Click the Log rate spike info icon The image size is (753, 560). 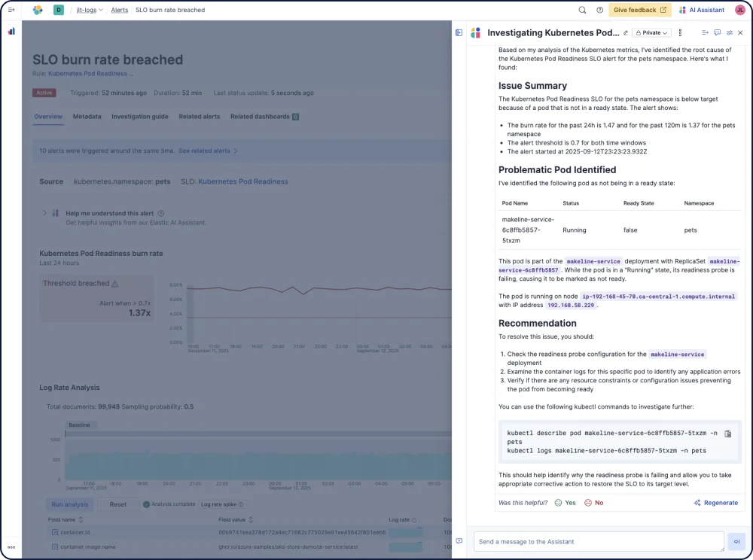click(241, 504)
